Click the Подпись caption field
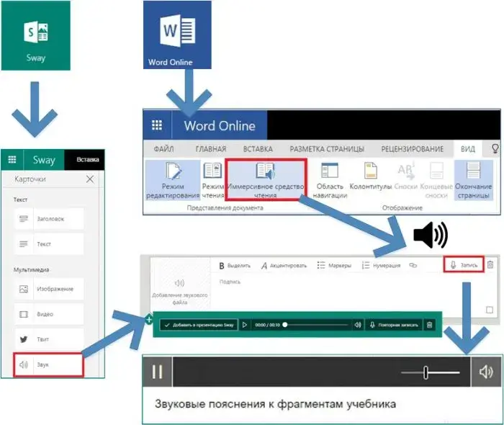The height and width of the screenshot is (425, 504). (230, 282)
